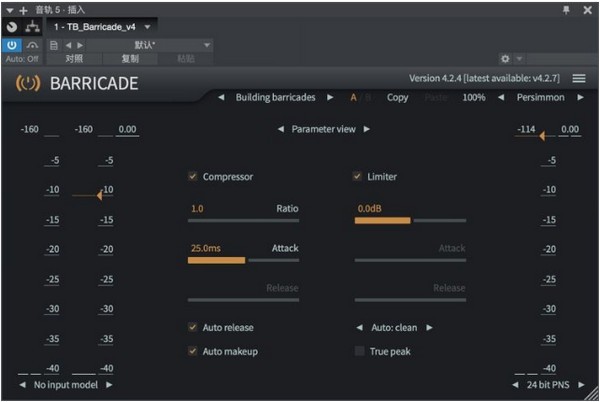Toggle the Limiter checkbox
Screen dimensions: 600x402
[357, 177]
